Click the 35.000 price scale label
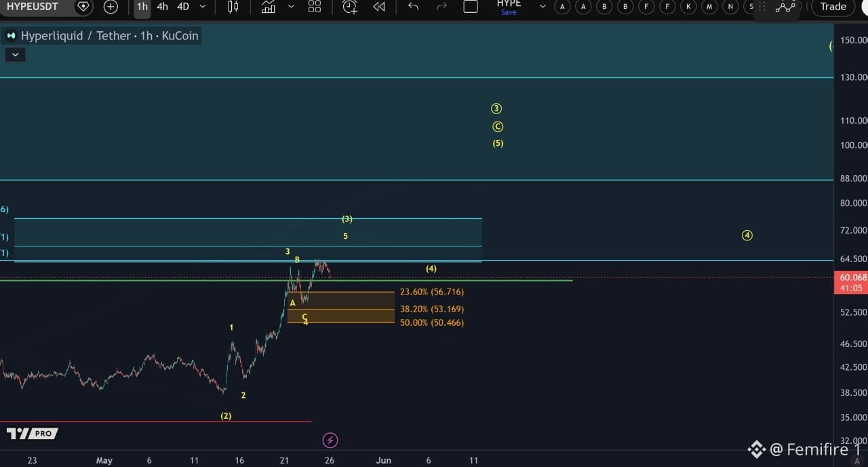 coord(853,417)
